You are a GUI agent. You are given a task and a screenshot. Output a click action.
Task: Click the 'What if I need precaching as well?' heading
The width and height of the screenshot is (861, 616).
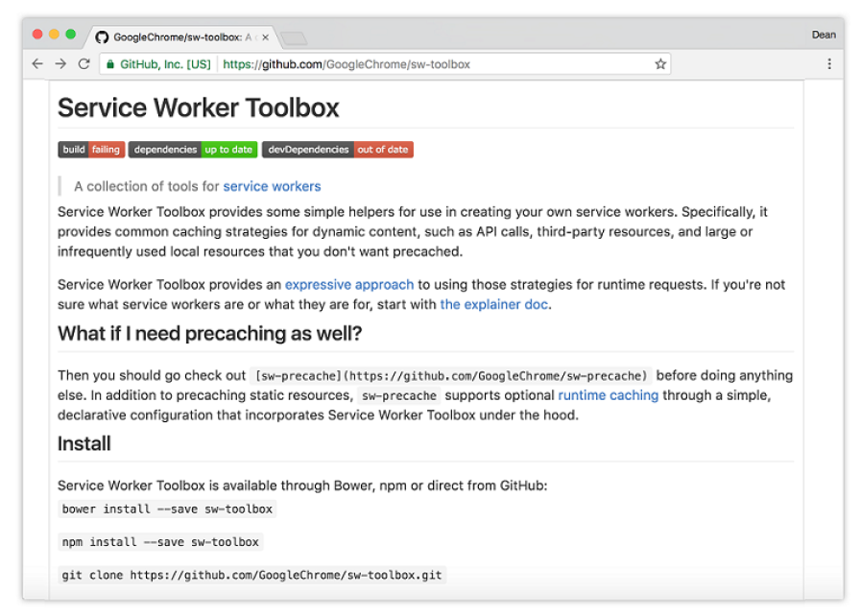(x=210, y=333)
